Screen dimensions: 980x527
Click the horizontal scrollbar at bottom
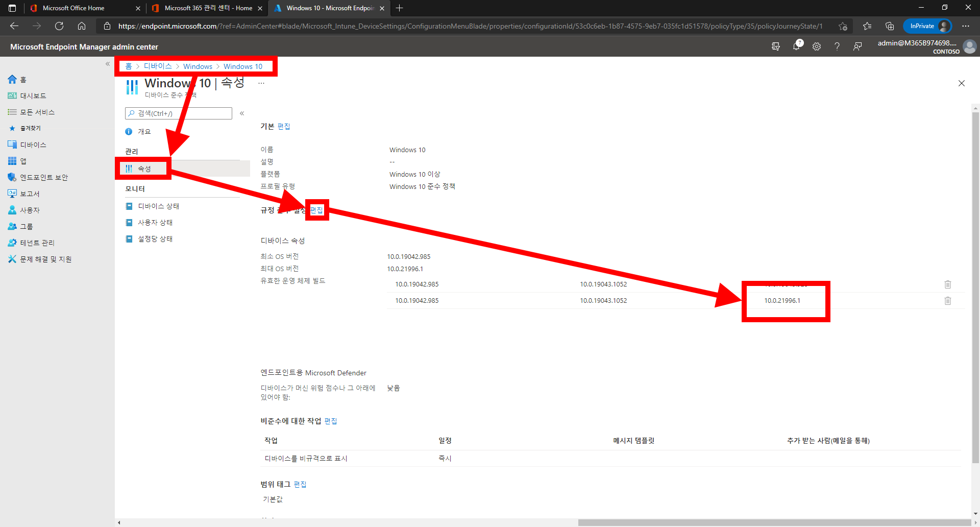pyautogui.click(x=774, y=522)
